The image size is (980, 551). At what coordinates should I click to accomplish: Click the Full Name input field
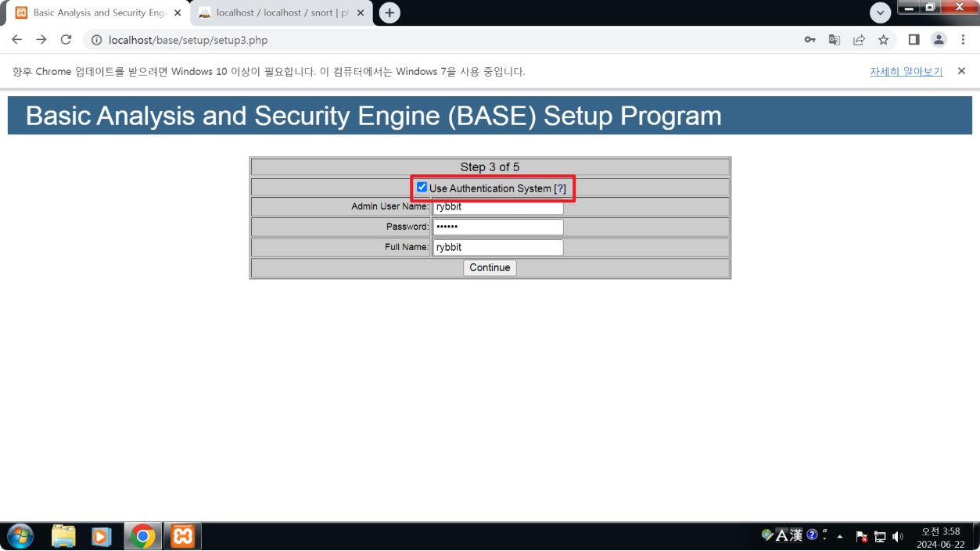click(497, 247)
